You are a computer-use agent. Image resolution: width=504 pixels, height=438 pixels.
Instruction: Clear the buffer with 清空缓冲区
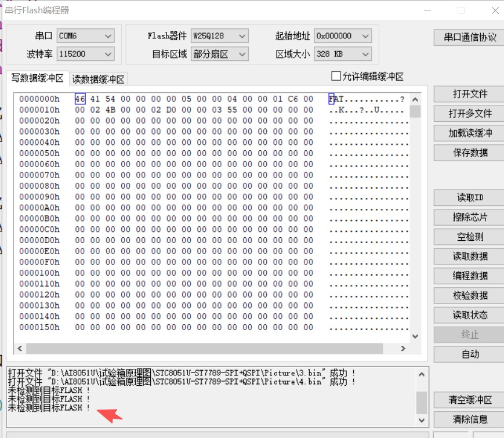point(467,400)
